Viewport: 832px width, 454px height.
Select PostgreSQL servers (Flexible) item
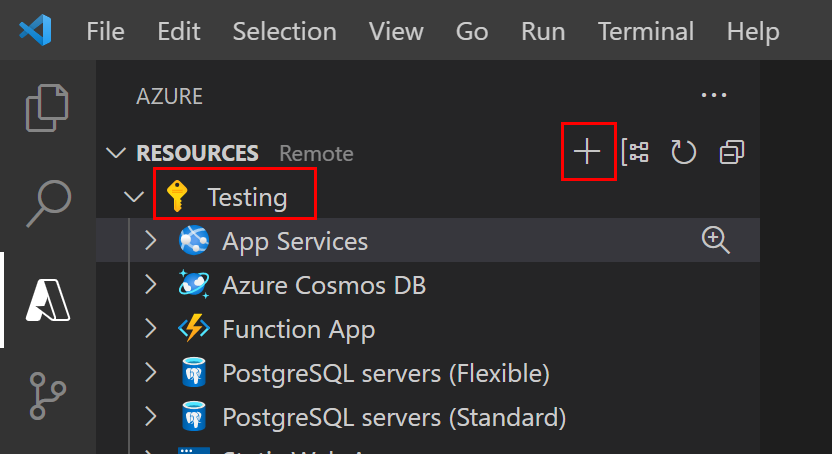coord(385,373)
